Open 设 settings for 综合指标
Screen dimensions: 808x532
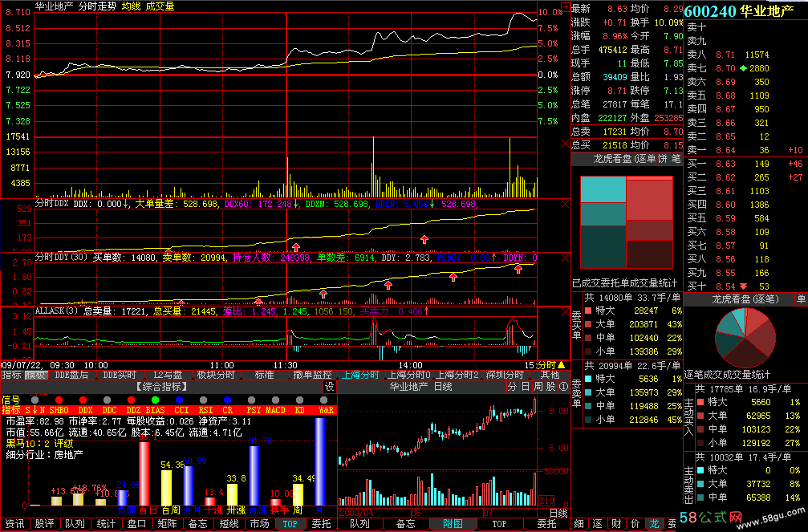[x=330, y=387]
